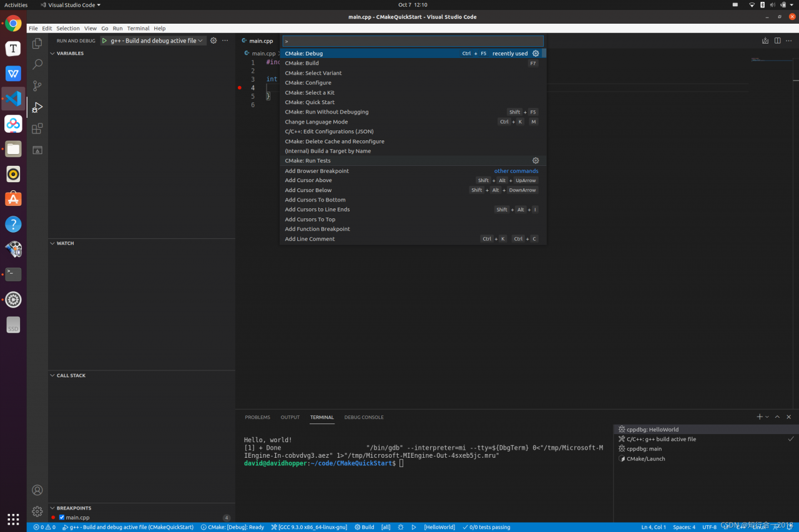Select C/C++: g++ build active file terminal
Image resolution: width=799 pixels, height=532 pixels.
point(706,439)
